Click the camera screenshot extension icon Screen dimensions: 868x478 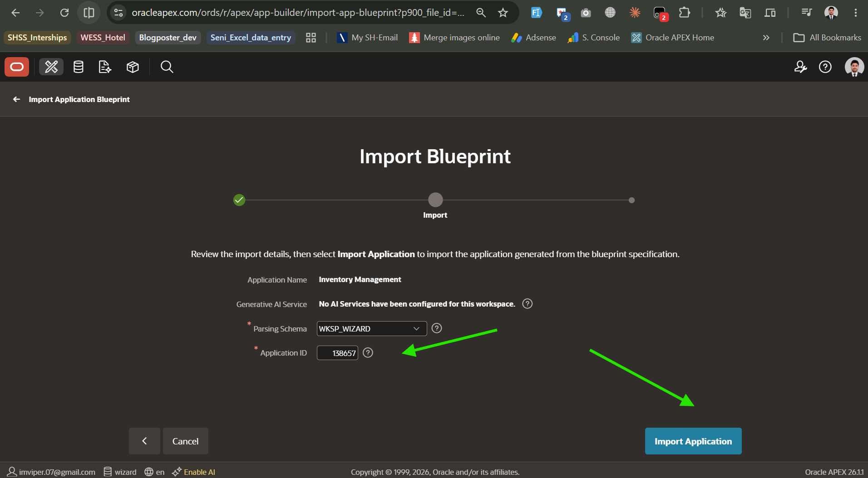pyautogui.click(x=586, y=13)
